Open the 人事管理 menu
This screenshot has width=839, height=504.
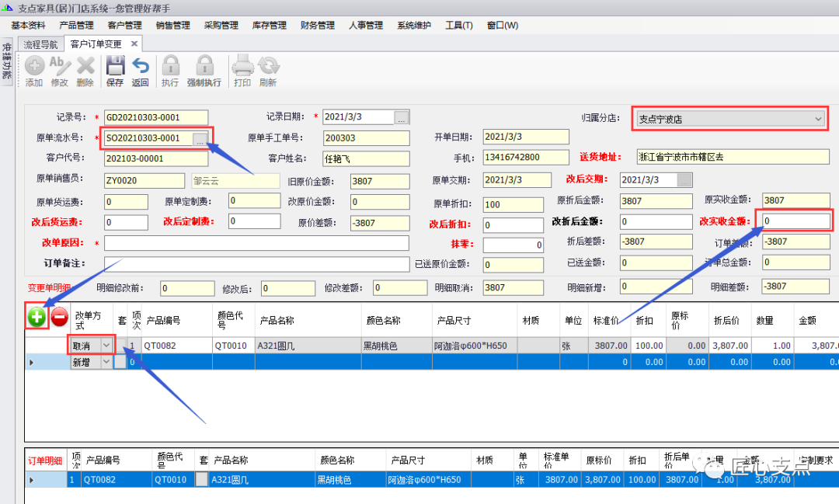366,25
